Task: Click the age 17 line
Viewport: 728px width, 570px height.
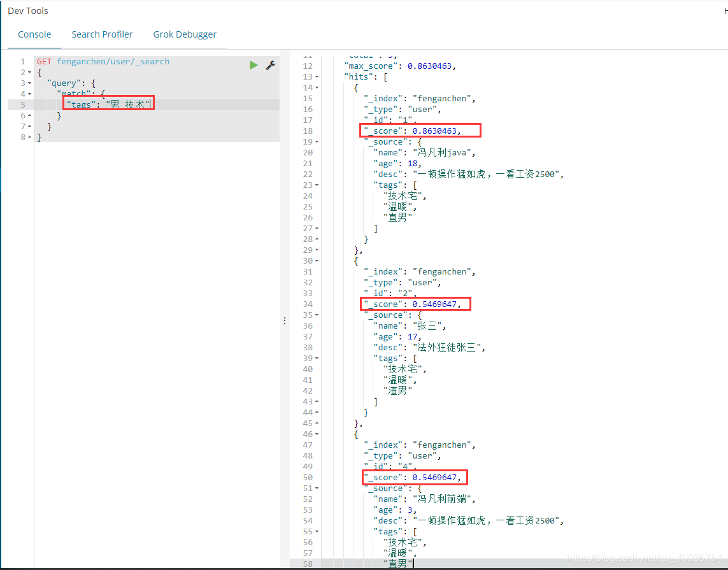Action: click(397, 336)
